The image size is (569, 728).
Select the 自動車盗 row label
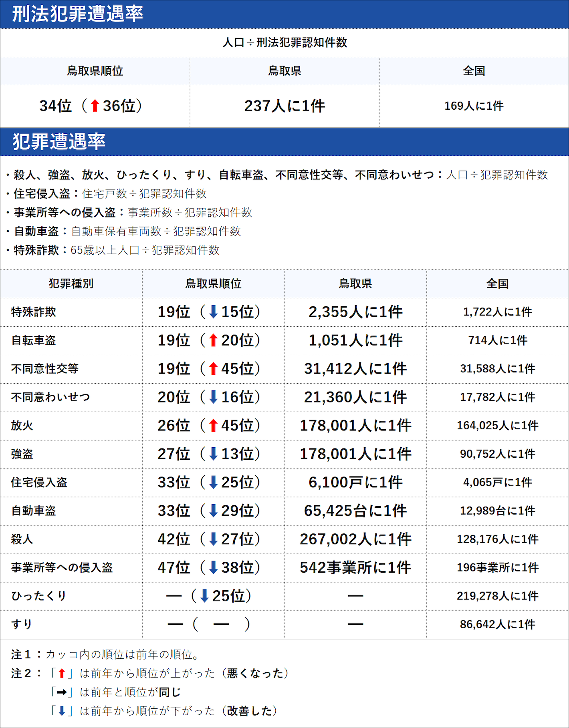tap(34, 511)
